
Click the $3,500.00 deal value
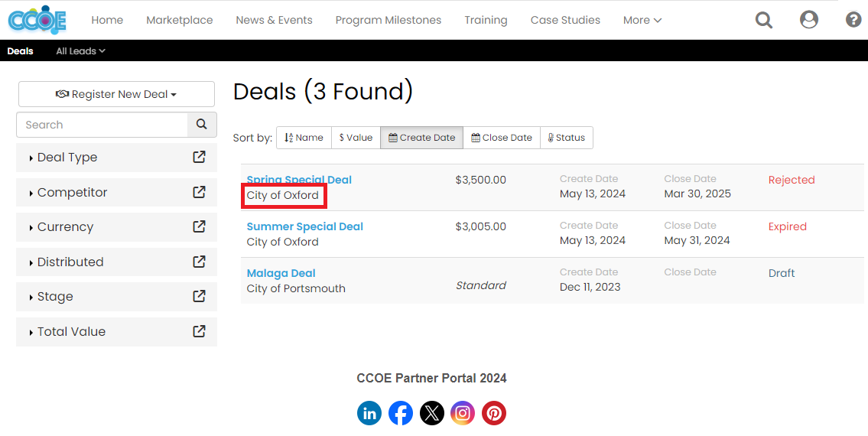point(480,180)
